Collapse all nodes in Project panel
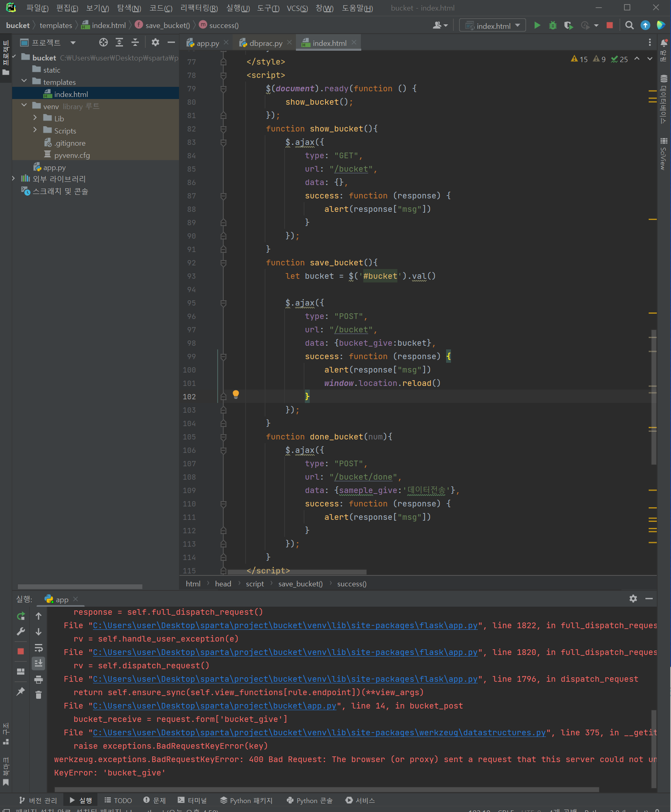This screenshot has width=671, height=812. point(135,42)
